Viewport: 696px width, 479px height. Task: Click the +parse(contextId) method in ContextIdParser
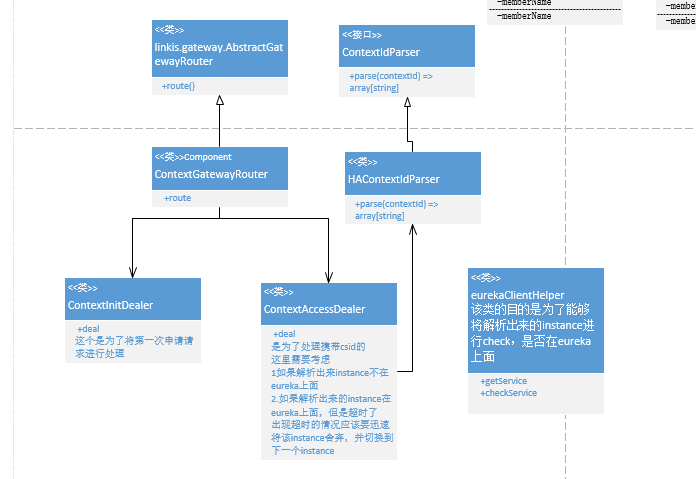click(x=391, y=82)
